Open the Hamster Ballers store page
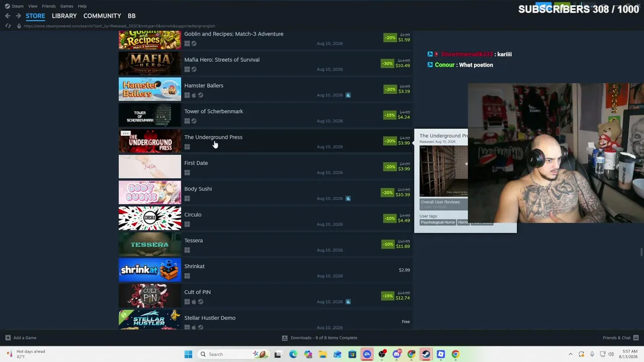The width and height of the screenshot is (644, 362). click(x=204, y=85)
